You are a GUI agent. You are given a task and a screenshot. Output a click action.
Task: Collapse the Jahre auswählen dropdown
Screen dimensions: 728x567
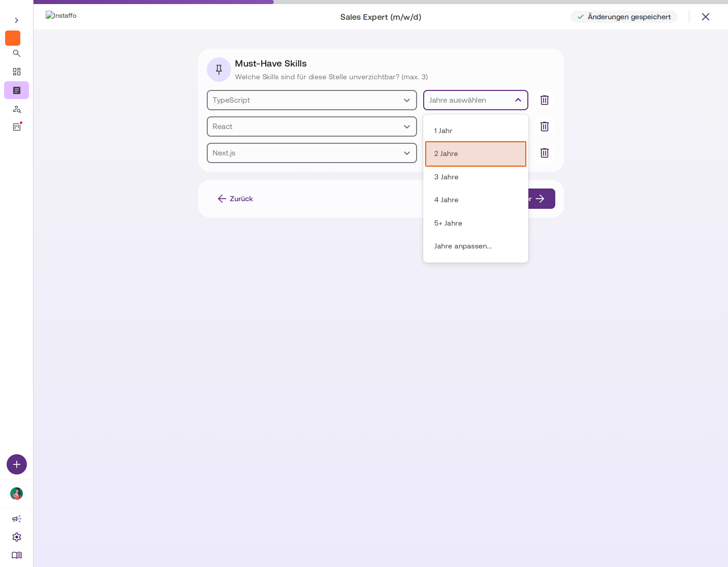[476, 100]
